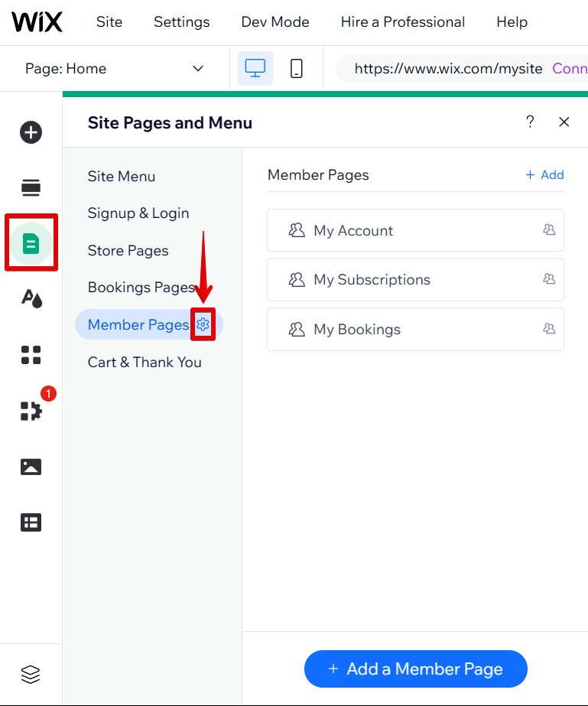
Task: Select the Site Menu tab
Action: point(122,176)
